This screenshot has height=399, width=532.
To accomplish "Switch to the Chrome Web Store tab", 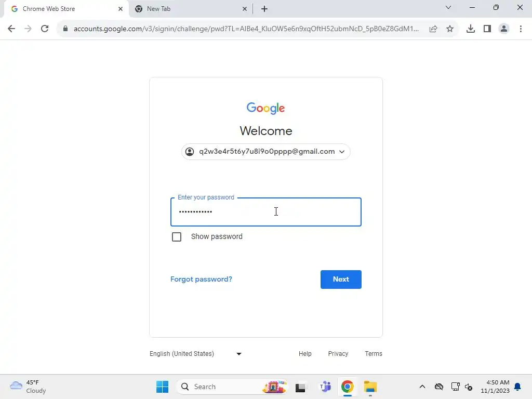I will [x=66, y=9].
